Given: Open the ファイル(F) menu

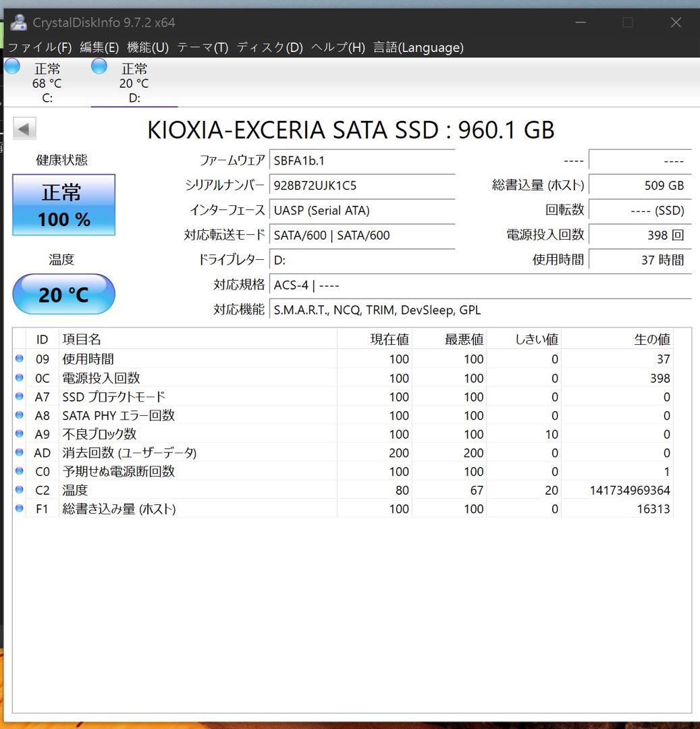Looking at the screenshot, I should click(40, 47).
